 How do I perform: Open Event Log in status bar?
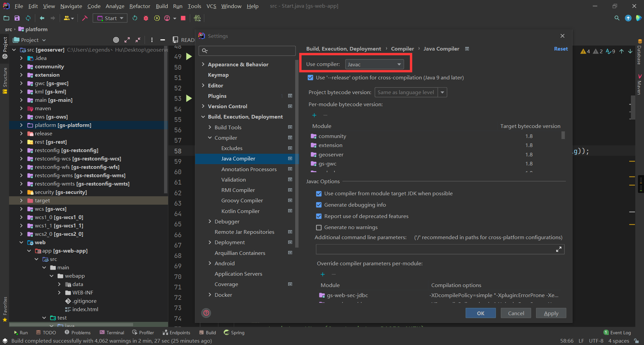[x=617, y=333]
